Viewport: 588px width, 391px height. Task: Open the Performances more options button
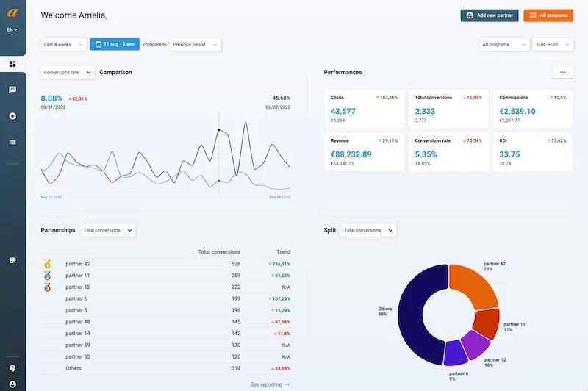[562, 72]
